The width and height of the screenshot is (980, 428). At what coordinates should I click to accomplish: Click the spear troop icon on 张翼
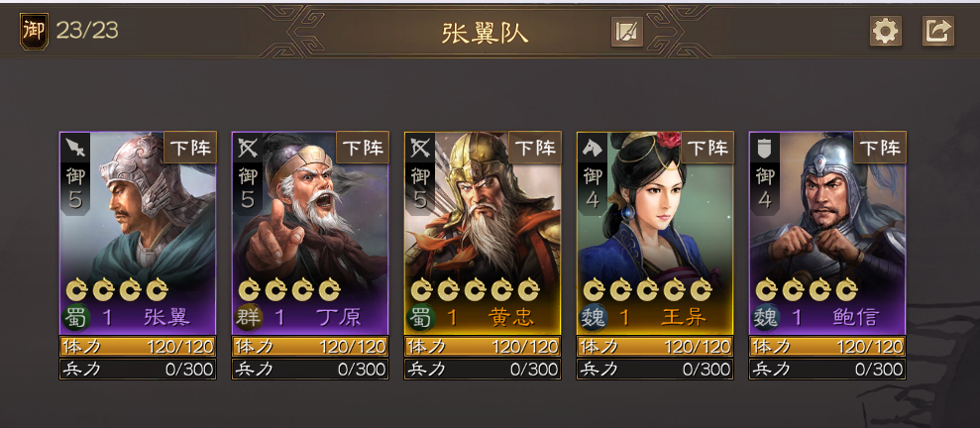(x=75, y=148)
